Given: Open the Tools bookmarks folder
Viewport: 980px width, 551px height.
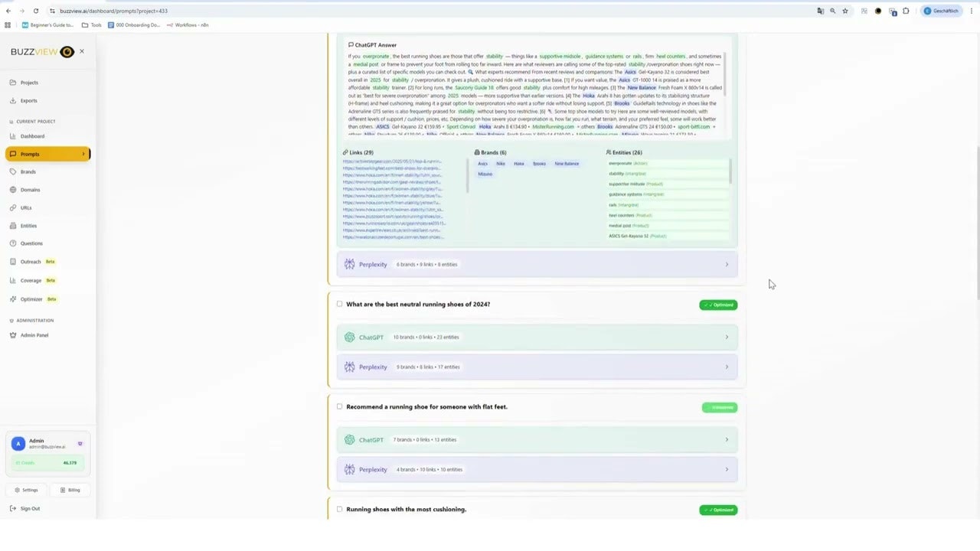Looking at the screenshot, I should tap(92, 24).
